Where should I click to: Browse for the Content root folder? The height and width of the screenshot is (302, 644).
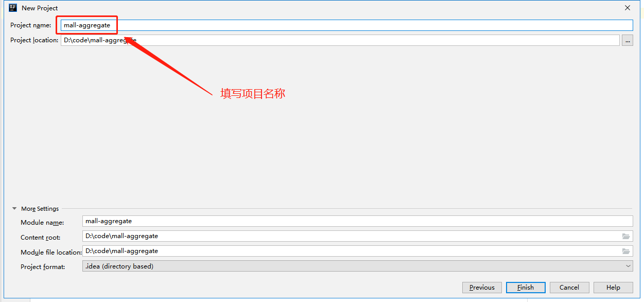coord(626,236)
